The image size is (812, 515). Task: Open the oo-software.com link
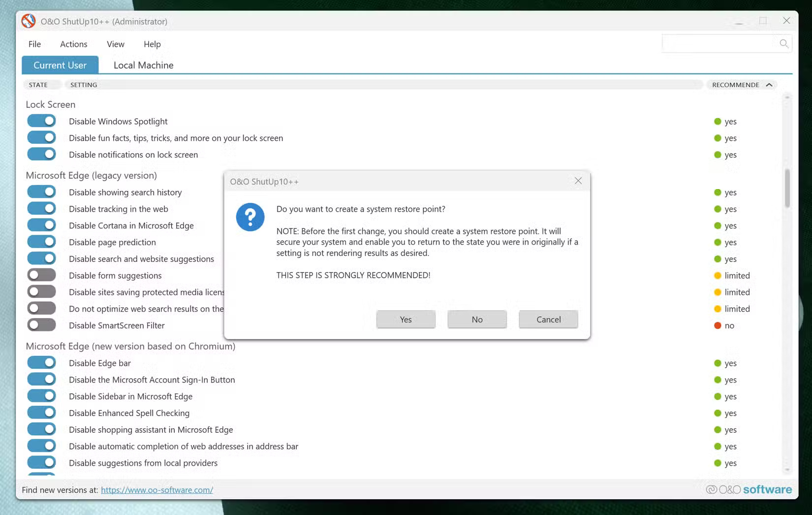pos(157,490)
